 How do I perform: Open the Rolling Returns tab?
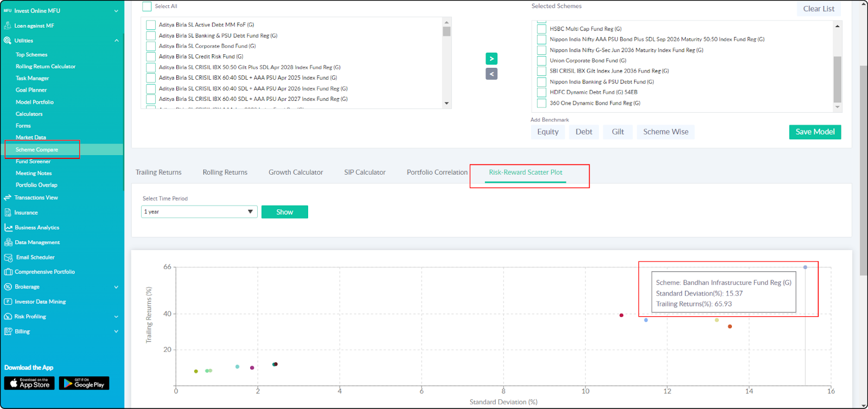coord(225,172)
